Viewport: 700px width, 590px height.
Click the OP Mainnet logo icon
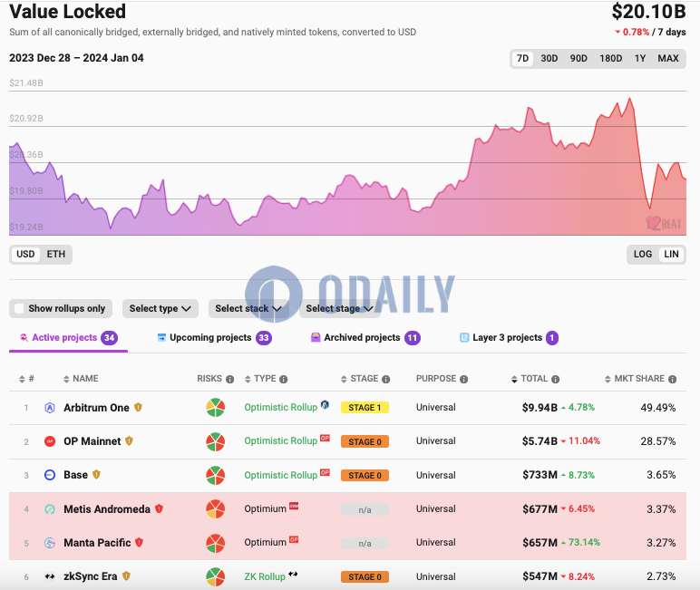coord(50,441)
